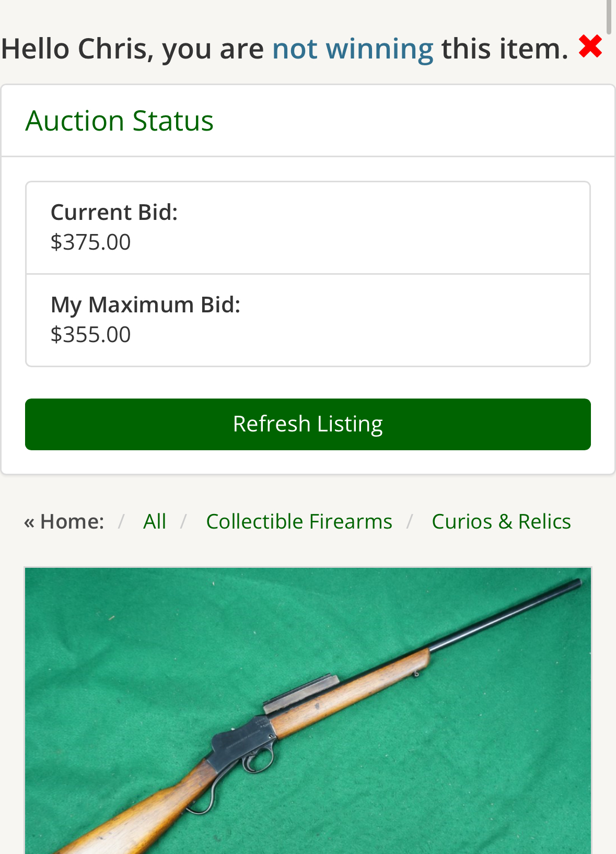Click the rifle's barrel in the photo

click(x=507, y=615)
